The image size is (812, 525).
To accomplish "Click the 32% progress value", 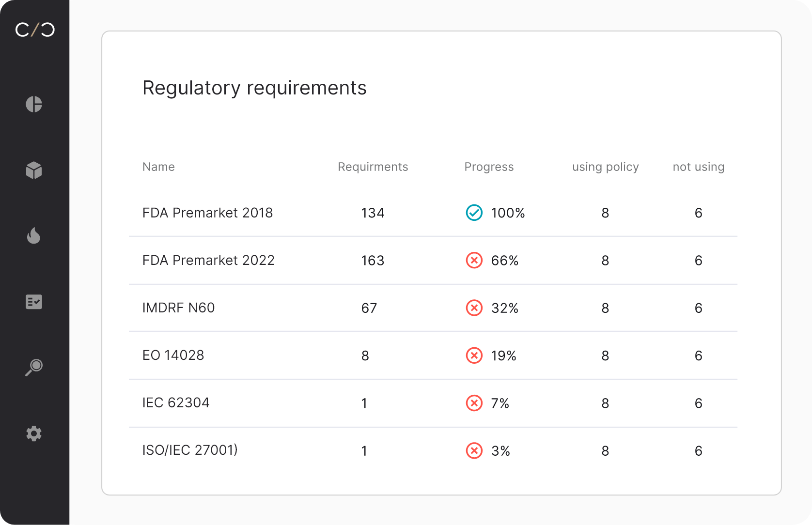I will [x=505, y=308].
